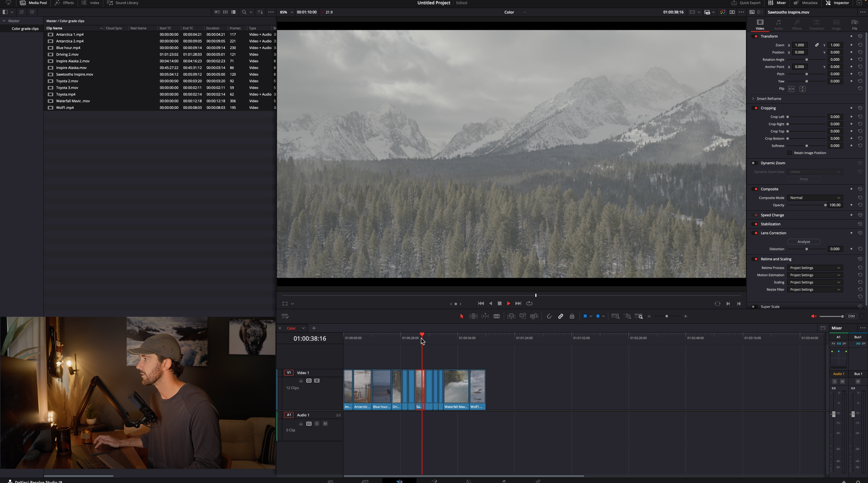Enable Retain Image Position checkbox
The image size is (868, 483).
(x=789, y=153)
